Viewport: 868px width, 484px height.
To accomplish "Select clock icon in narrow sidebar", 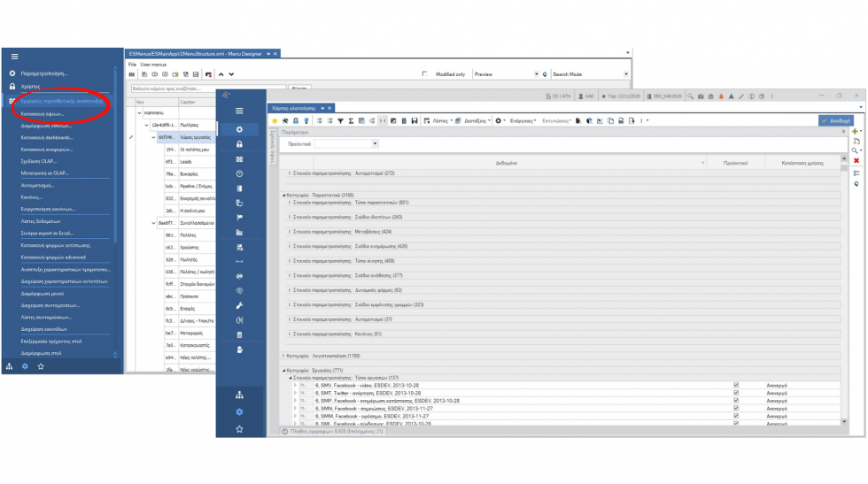I will click(239, 173).
